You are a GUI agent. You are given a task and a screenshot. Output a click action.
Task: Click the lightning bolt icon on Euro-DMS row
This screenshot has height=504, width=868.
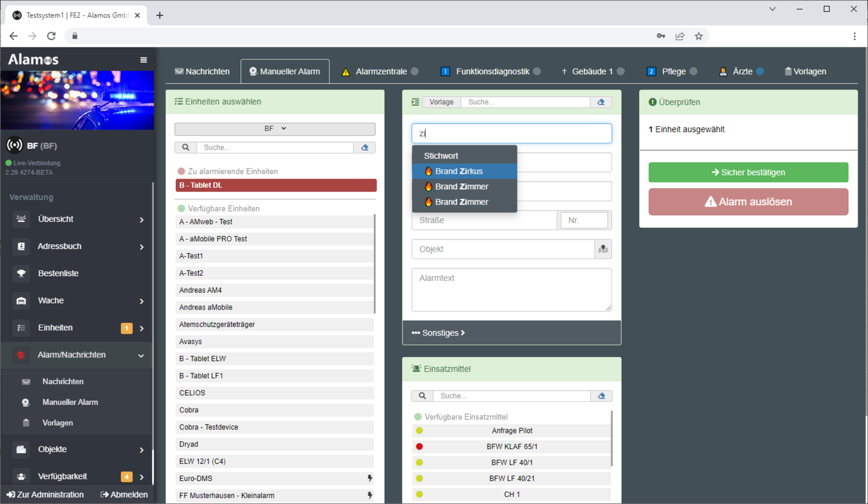coord(369,479)
